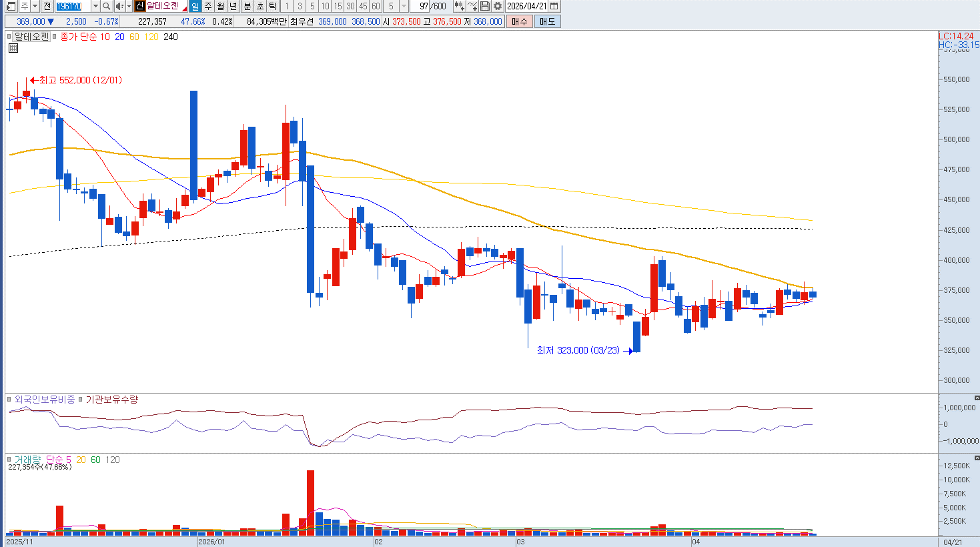Click the magnifier stock search icon
The width and height of the screenshot is (980, 547).
[x=107, y=6]
